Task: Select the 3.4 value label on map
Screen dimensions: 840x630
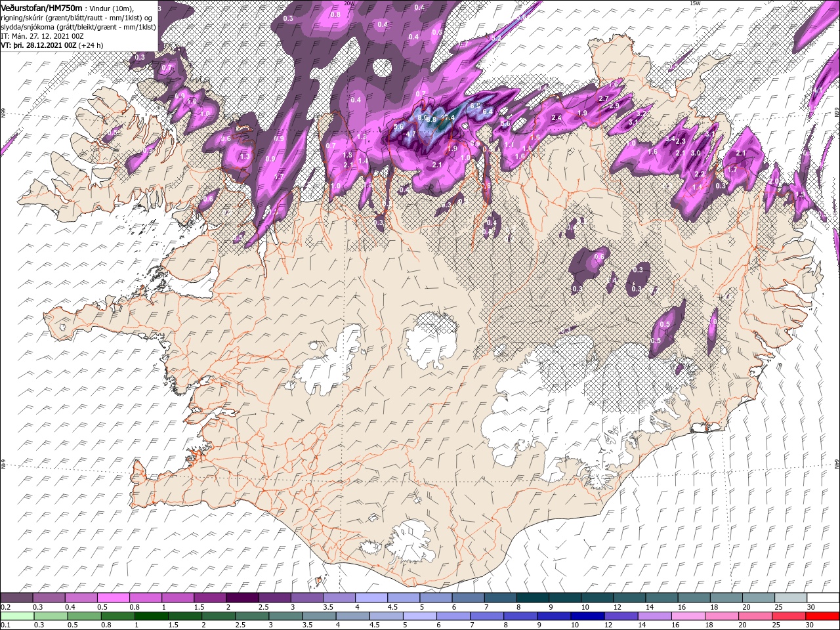Action: (670, 139)
